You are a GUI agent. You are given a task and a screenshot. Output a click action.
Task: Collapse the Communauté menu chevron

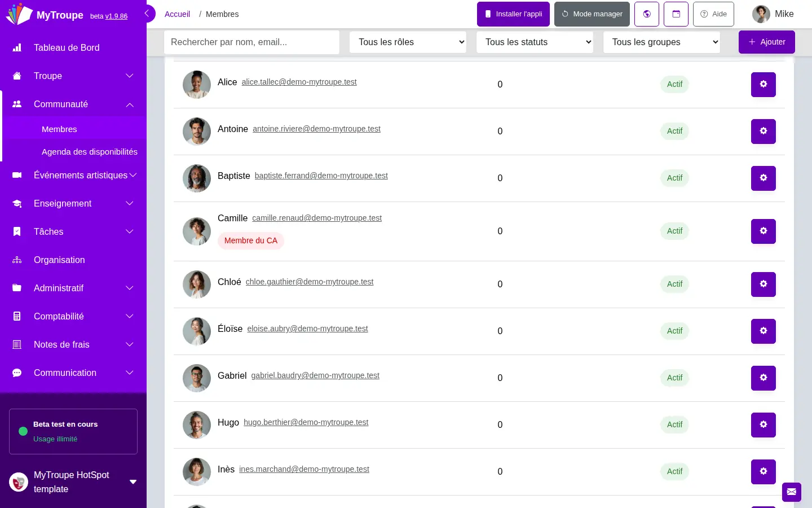130,104
